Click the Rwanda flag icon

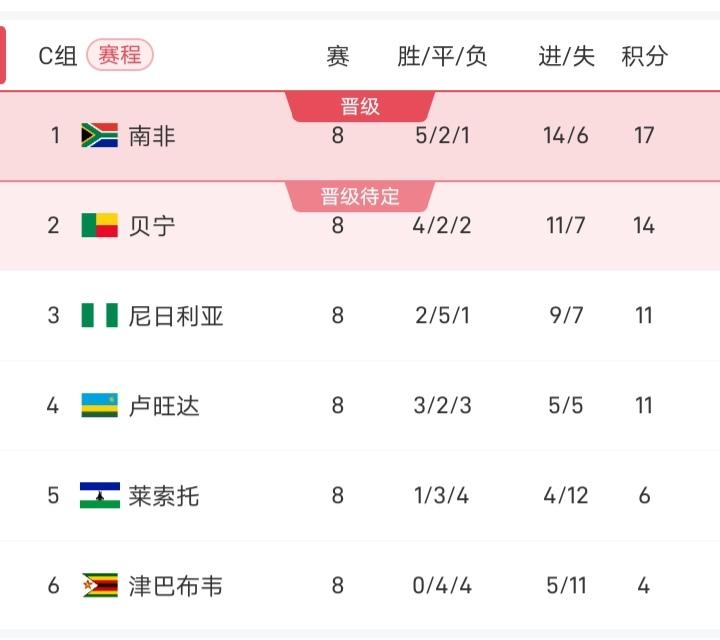(100, 405)
